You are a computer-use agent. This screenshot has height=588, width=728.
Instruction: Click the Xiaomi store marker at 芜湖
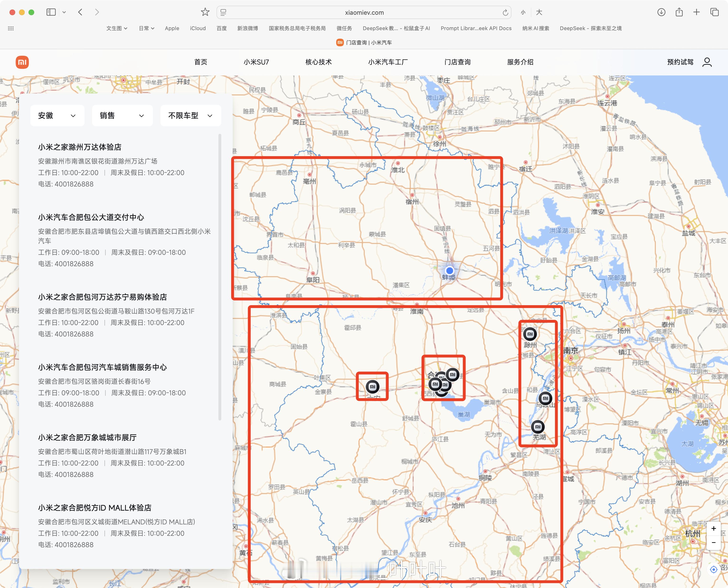[x=538, y=427]
